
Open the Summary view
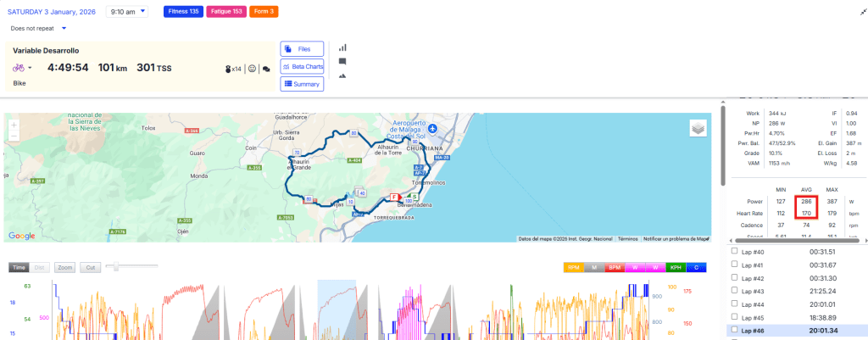pyautogui.click(x=301, y=83)
